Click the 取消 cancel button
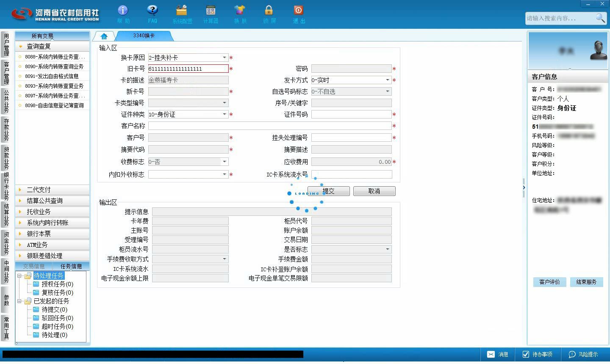The width and height of the screenshot is (610, 364). tap(374, 191)
